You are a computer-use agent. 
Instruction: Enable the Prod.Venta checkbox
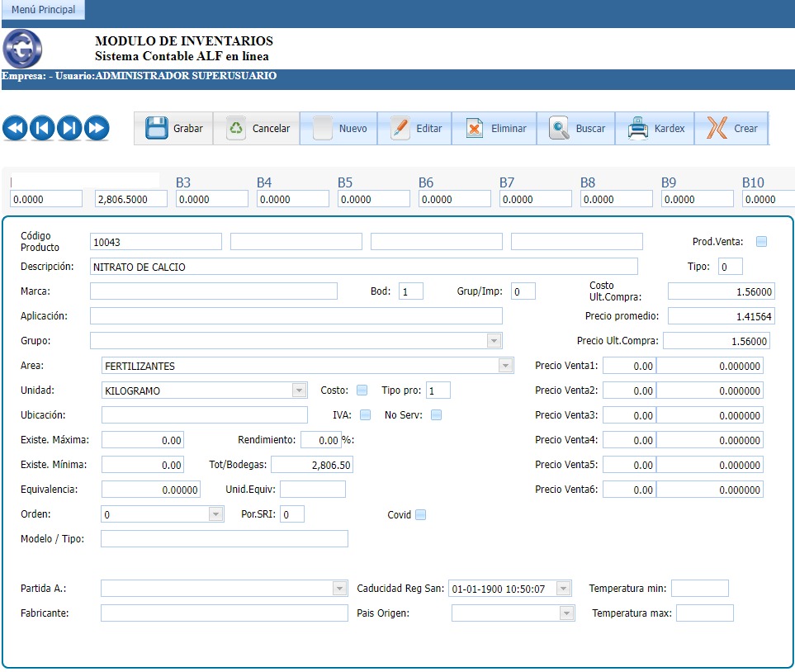[761, 242]
